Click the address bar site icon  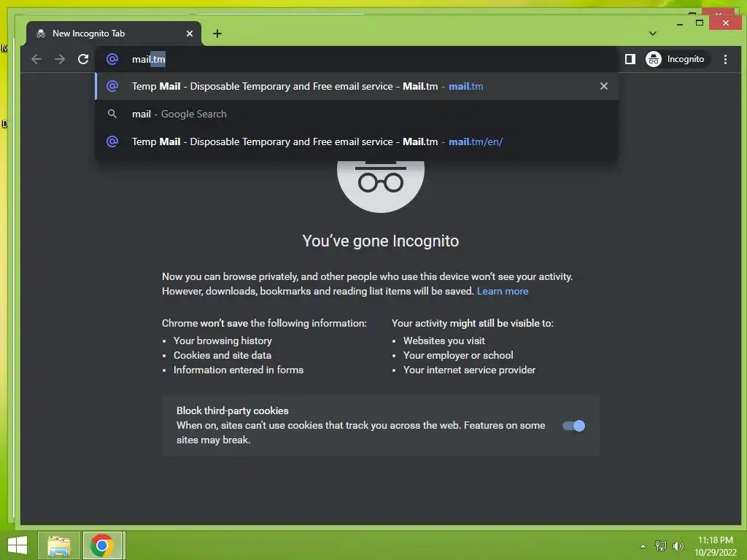click(x=112, y=59)
